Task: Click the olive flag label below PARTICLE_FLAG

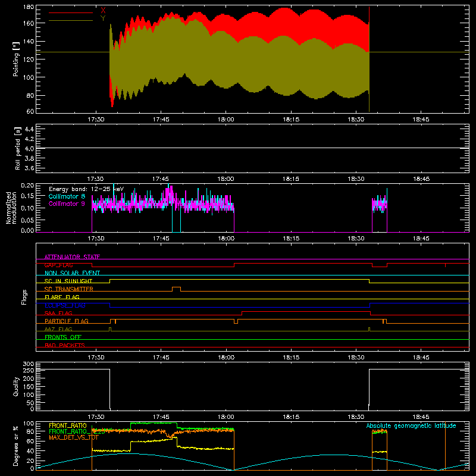Action: tap(58, 329)
